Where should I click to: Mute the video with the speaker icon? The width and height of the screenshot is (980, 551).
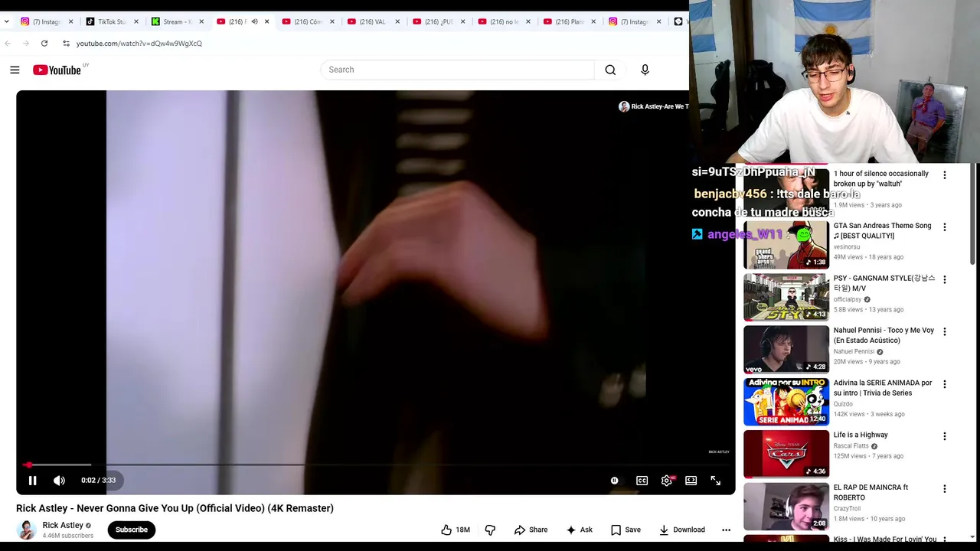point(59,481)
